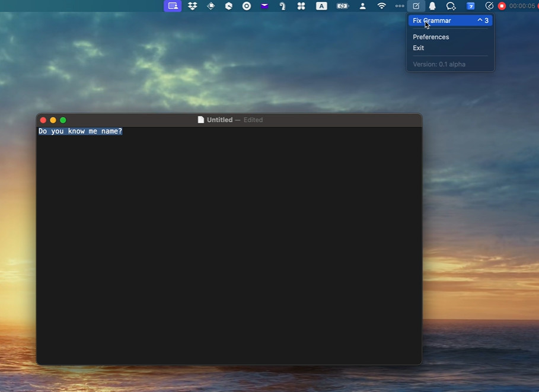539x392 pixels.
Task: Click the purple envelope mail icon
Action: (264, 6)
